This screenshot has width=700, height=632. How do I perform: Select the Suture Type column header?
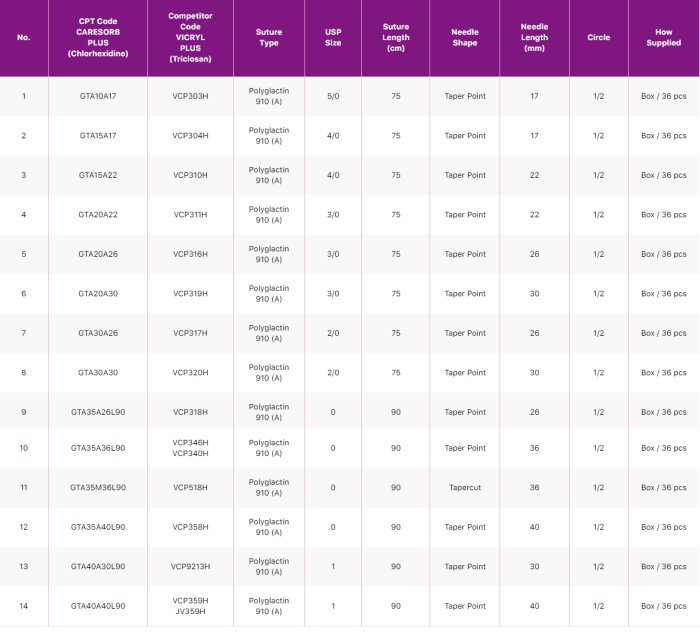(268, 38)
